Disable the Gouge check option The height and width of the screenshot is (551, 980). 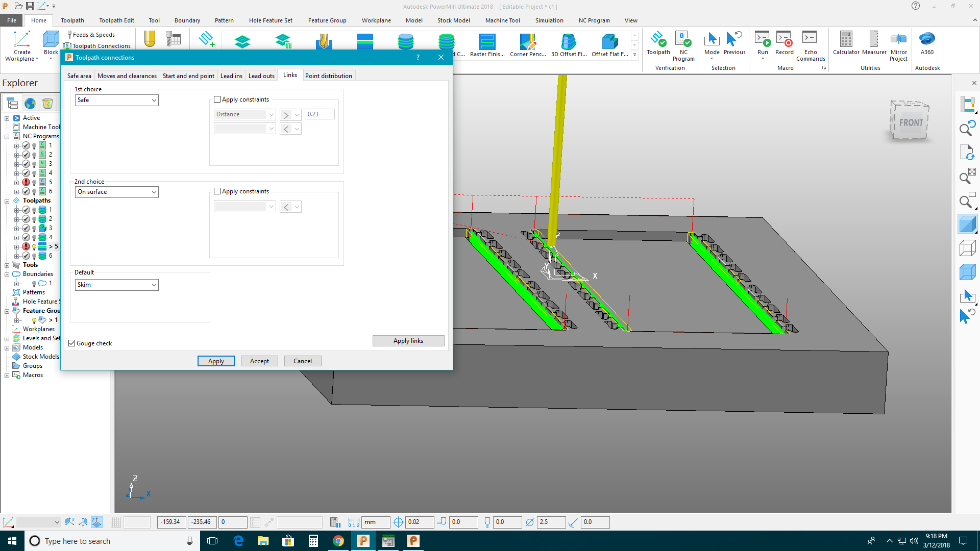click(x=72, y=343)
